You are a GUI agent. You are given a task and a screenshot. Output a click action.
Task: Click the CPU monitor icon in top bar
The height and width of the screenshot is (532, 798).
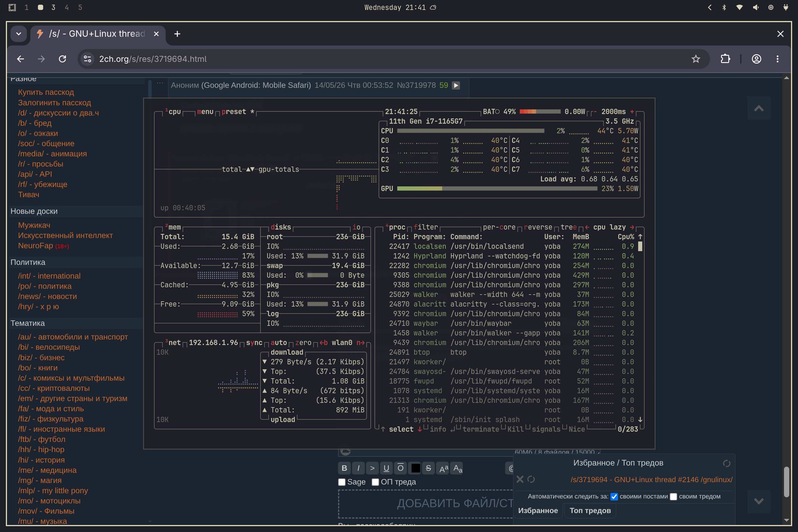[771, 8]
